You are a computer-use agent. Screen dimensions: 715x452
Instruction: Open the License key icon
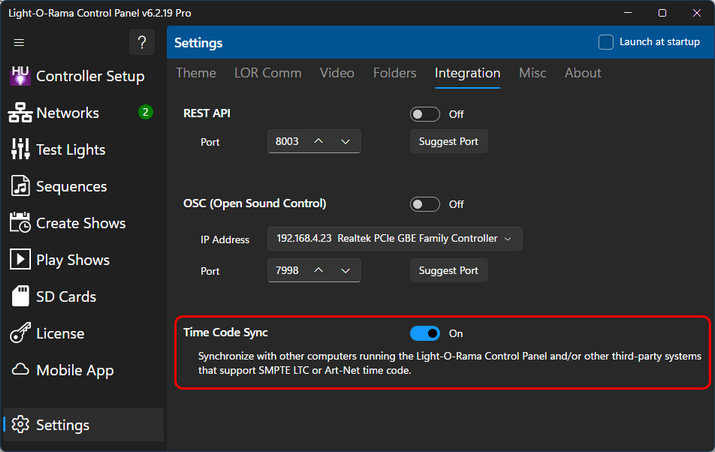(x=20, y=333)
